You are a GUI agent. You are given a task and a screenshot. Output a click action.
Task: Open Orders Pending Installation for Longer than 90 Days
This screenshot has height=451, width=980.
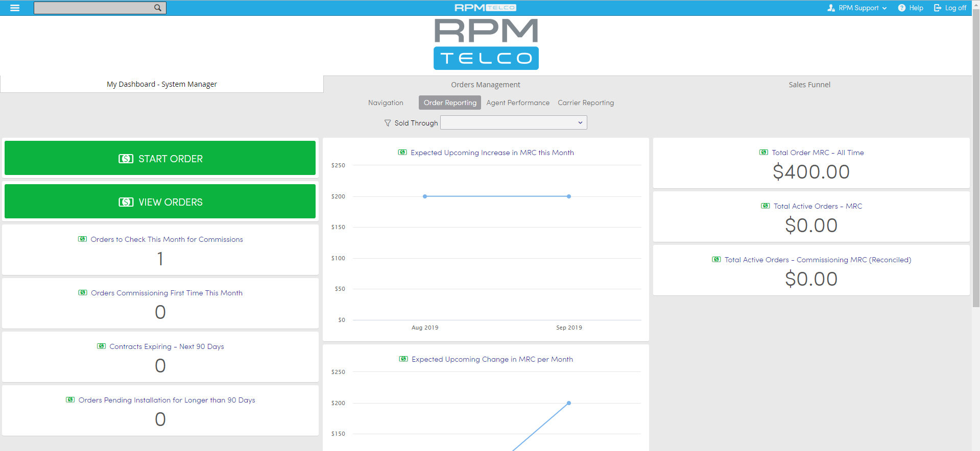tap(167, 400)
